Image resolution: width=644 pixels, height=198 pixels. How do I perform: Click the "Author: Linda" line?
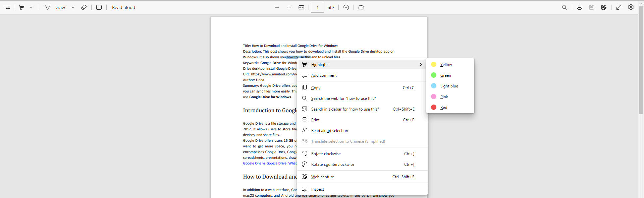coord(254,80)
